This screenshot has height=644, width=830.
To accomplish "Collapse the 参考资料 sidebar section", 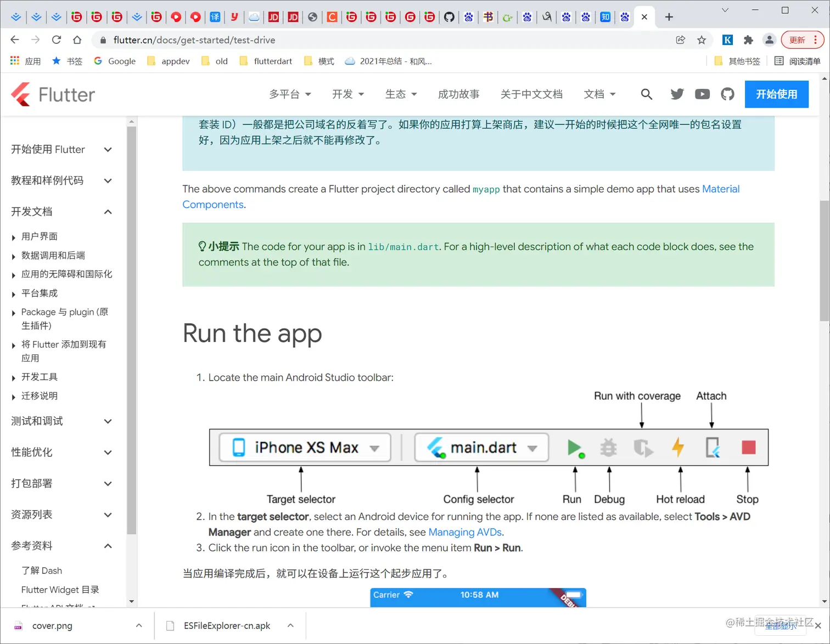I will (x=61, y=546).
